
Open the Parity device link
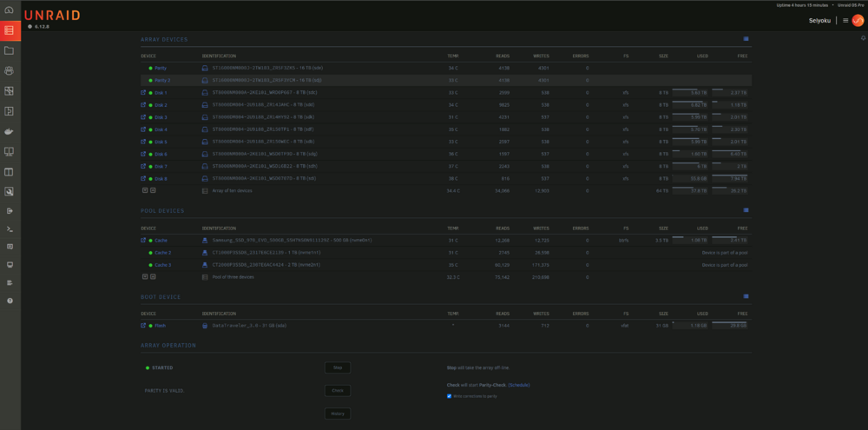(x=161, y=68)
